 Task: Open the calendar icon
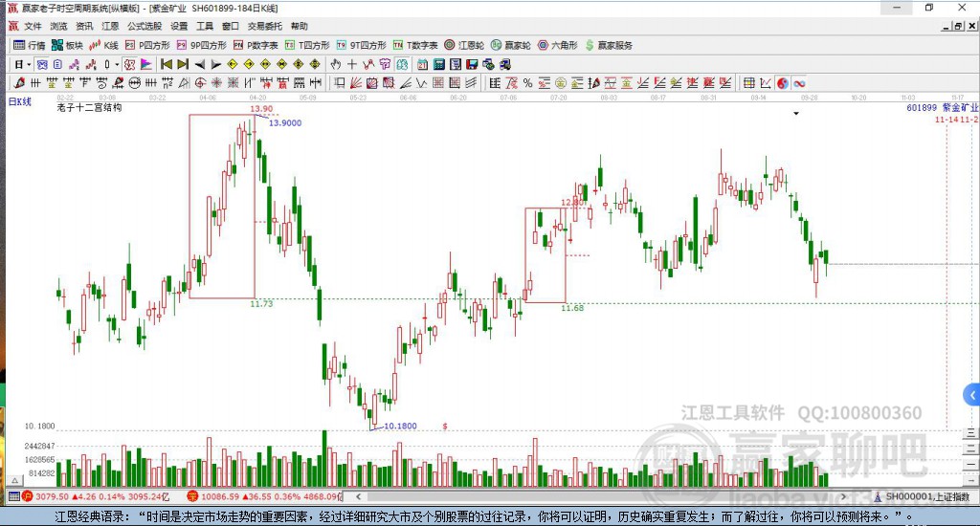coord(422,64)
